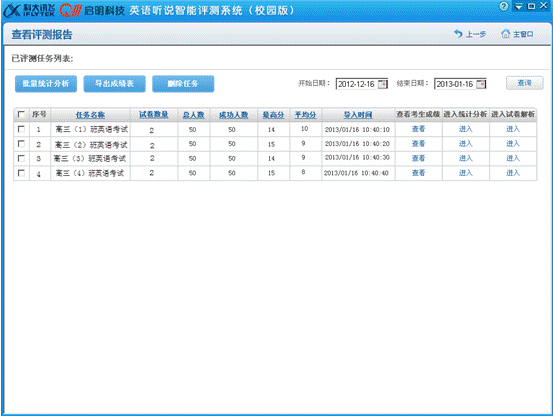Click the 删除任务 button

click(x=183, y=84)
